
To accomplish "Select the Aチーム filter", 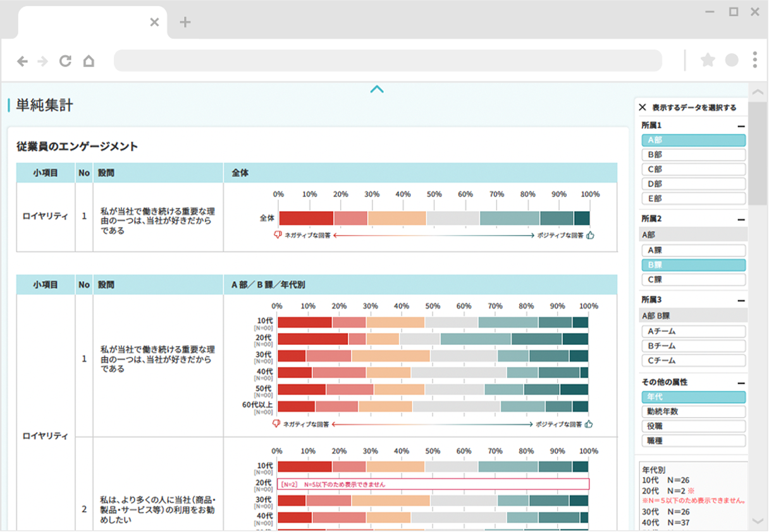I will point(693,332).
